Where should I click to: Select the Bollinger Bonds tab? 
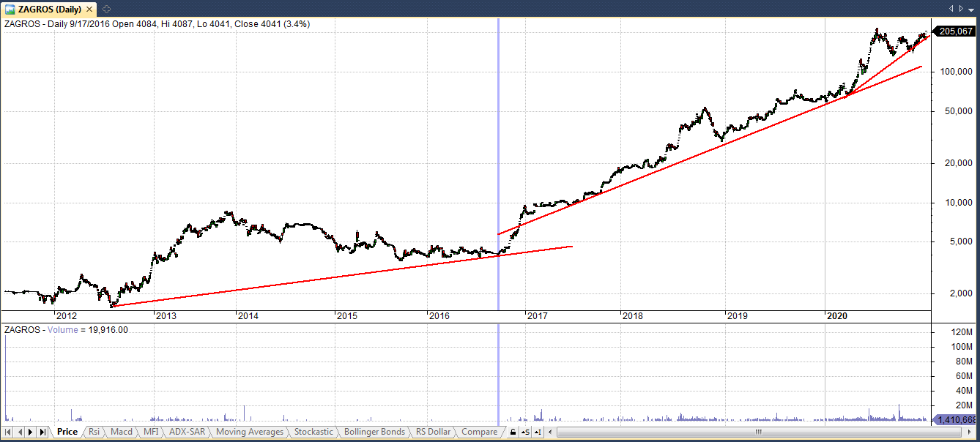pyautogui.click(x=374, y=432)
